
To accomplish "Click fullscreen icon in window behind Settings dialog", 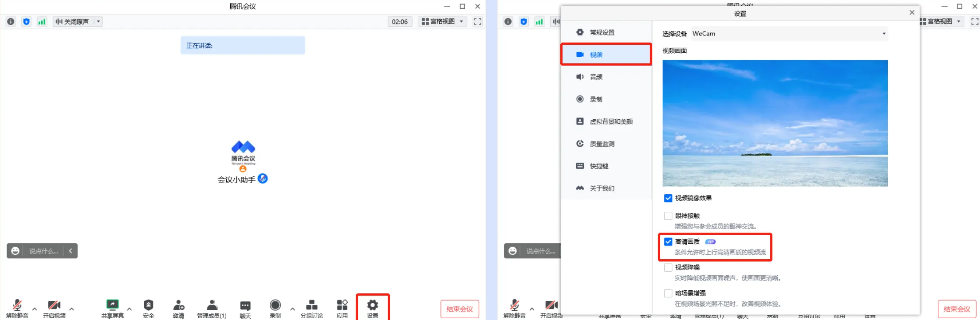I will point(975,22).
